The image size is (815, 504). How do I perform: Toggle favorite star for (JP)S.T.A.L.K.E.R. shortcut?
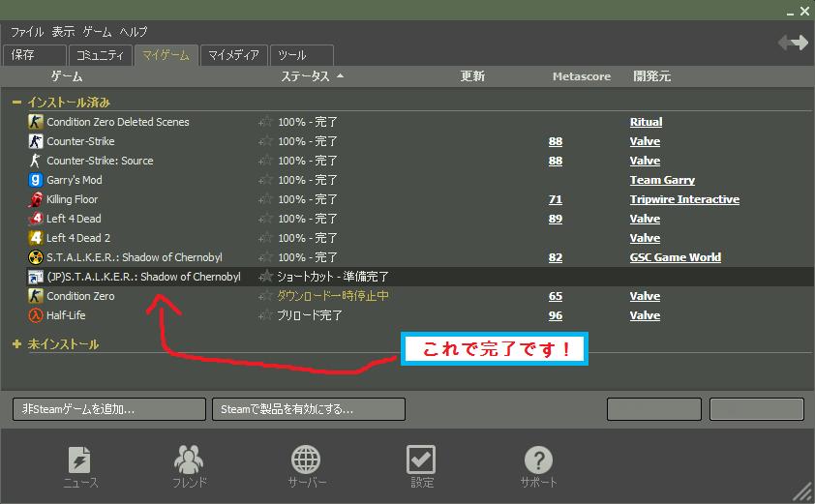click(x=265, y=277)
